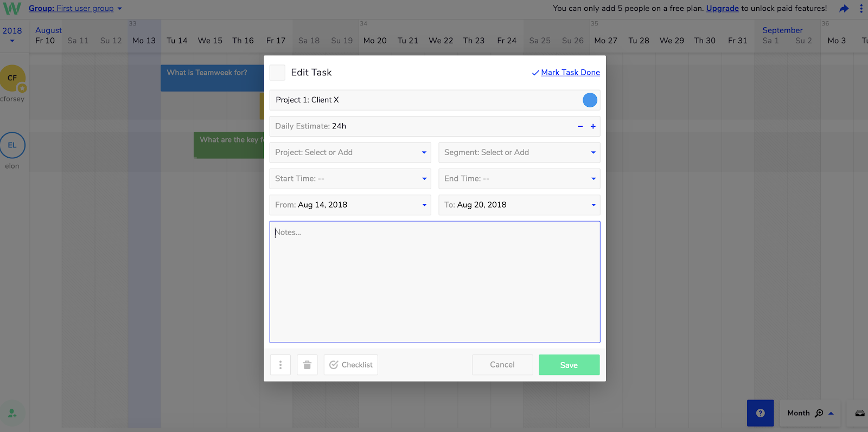Select the CF user avatar
The image size is (868, 432).
click(12, 78)
